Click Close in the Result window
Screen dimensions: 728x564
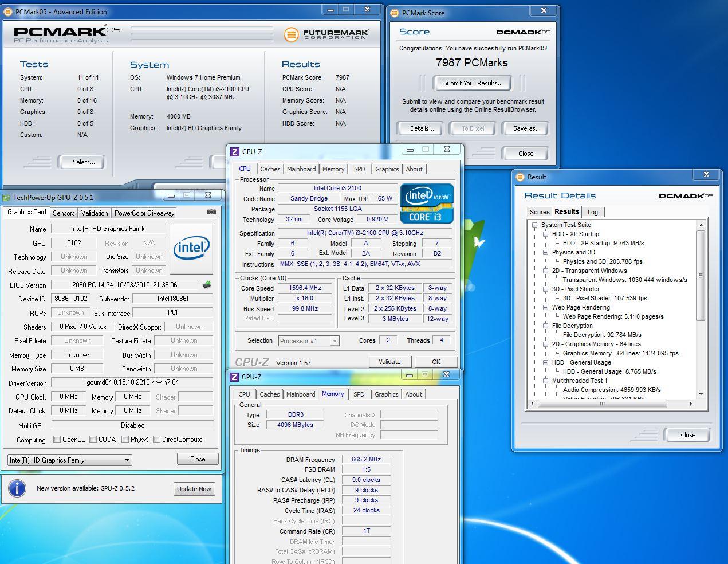688,435
